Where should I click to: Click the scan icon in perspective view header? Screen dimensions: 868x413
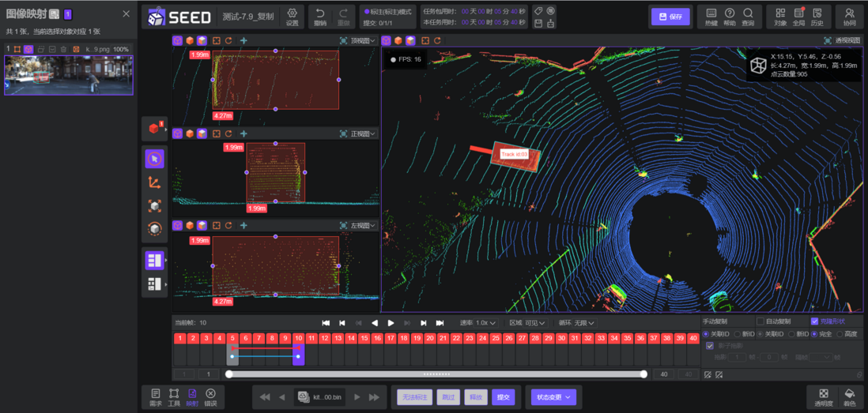click(x=827, y=40)
